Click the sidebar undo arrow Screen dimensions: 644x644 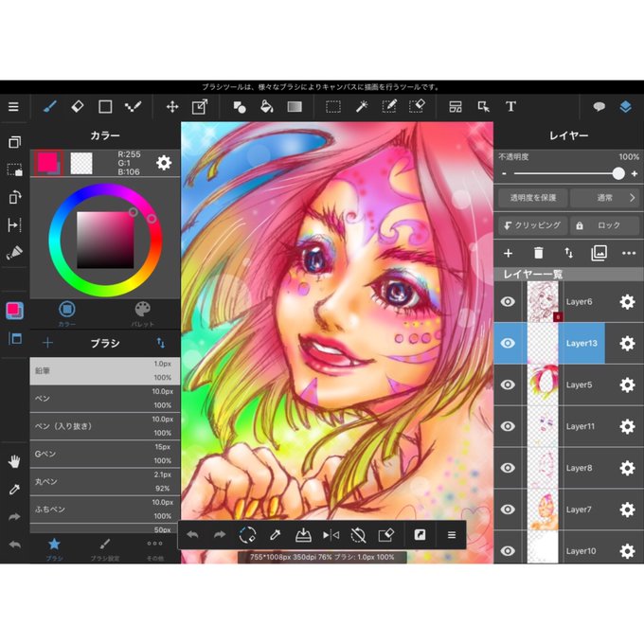tap(14, 545)
